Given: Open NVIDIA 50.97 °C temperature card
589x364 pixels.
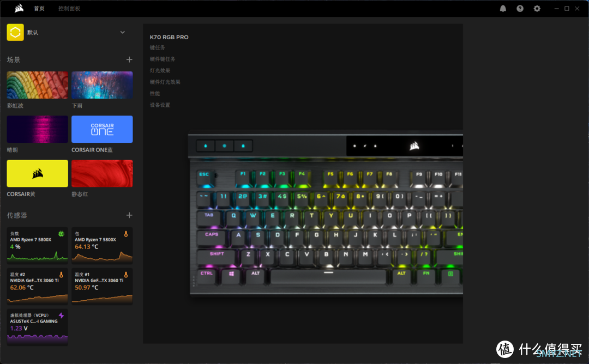Looking at the screenshot, I should click(102, 286).
